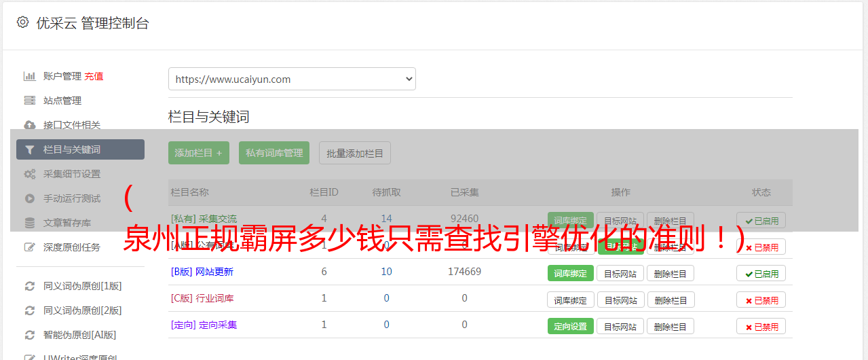Toggle the 已禁用 status of 行业词库
This screenshot has width=868, height=360.
pyautogui.click(x=761, y=300)
